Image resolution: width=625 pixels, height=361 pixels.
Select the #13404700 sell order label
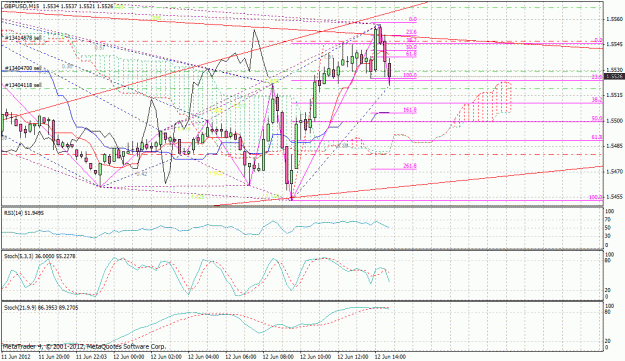click(x=23, y=68)
